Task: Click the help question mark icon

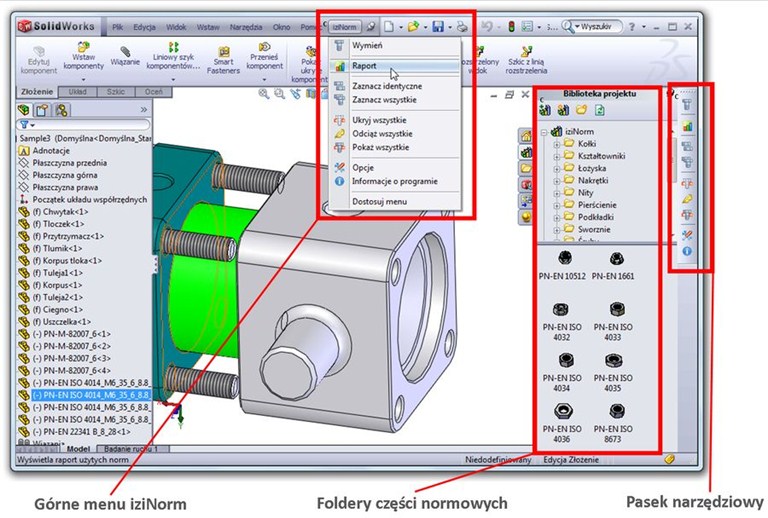Action: click(632, 26)
